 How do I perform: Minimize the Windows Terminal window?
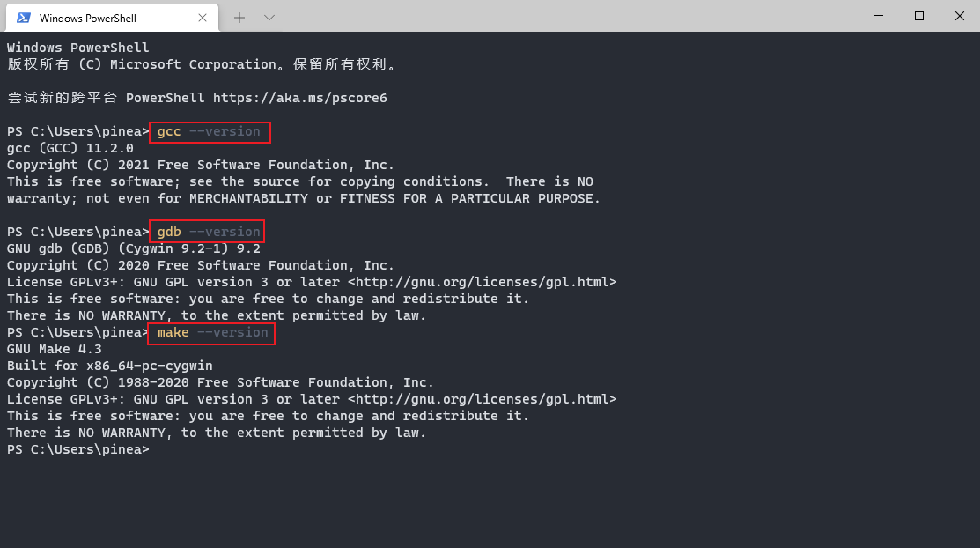(x=878, y=16)
